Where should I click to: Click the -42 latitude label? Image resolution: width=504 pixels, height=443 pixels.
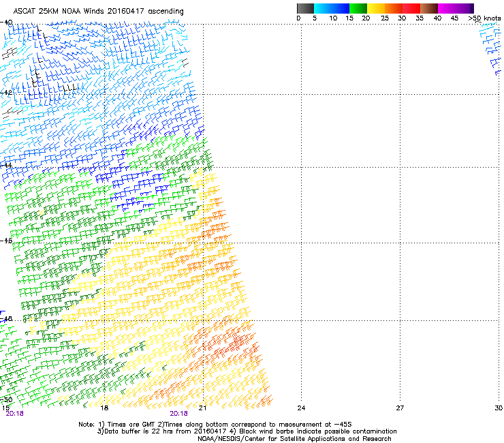click(6, 92)
